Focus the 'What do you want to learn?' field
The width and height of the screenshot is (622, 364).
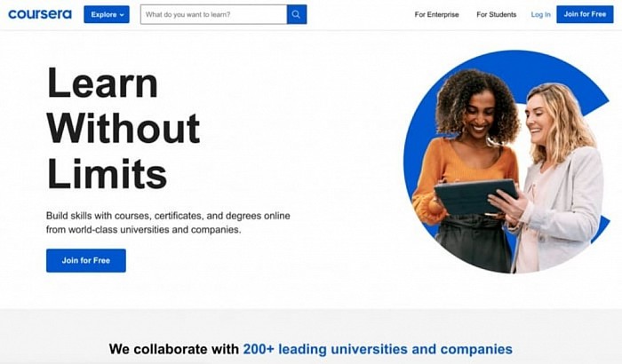point(213,14)
